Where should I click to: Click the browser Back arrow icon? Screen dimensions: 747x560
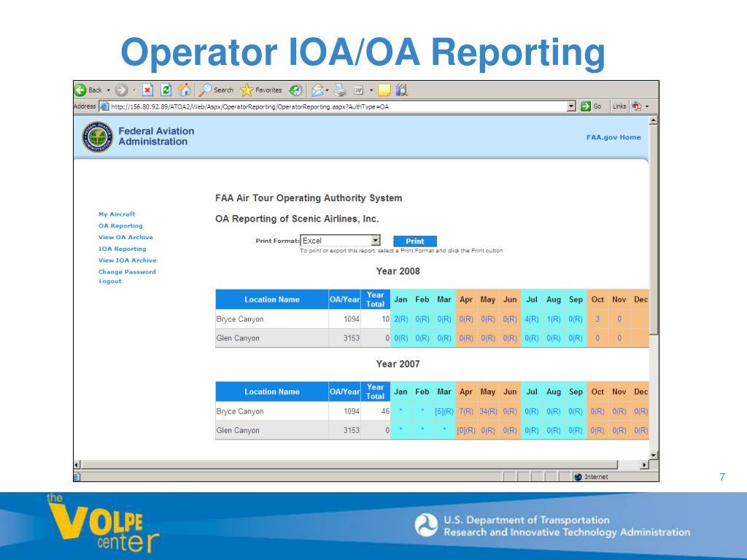pos(80,90)
